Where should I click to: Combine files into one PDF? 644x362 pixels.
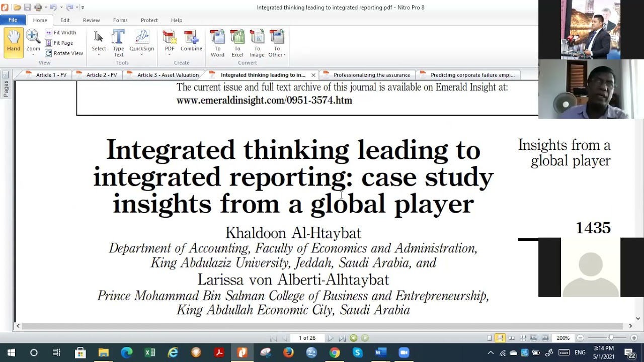(191, 42)
